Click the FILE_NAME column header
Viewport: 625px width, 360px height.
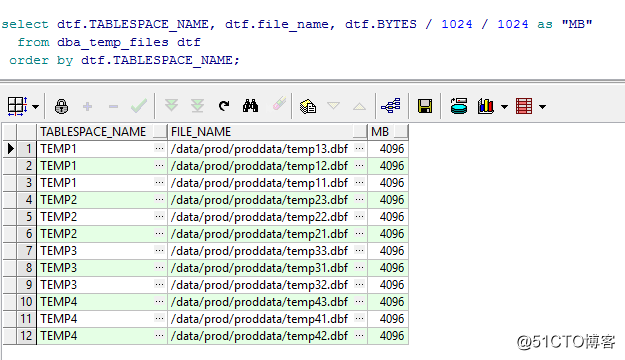point(267,132)
